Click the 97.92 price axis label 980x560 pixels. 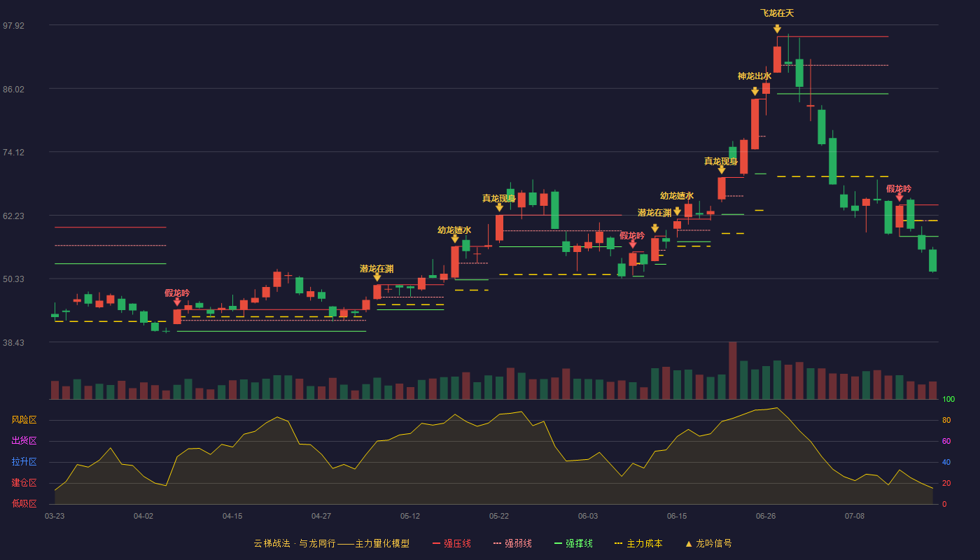13,26
